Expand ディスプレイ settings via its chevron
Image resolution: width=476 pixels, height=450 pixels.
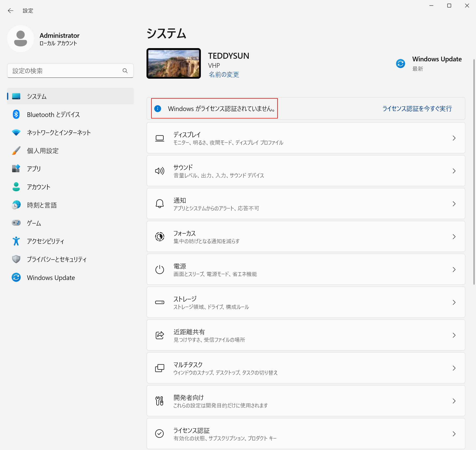pyautogui.click(x=454, y=138)
